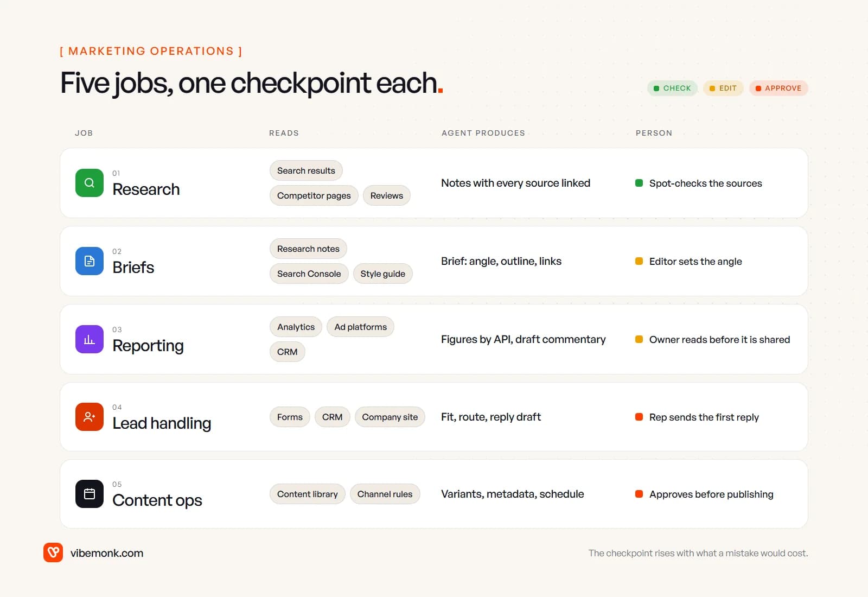Click the CRM tag in Reporting row
The height and width of the screenshot is (597, 868).
(x=288, y=352)
